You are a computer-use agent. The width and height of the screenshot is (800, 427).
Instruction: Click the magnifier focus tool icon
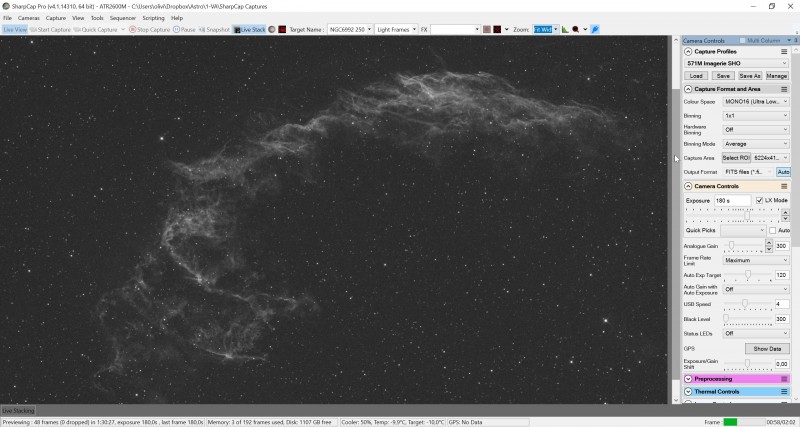[576, 30]
